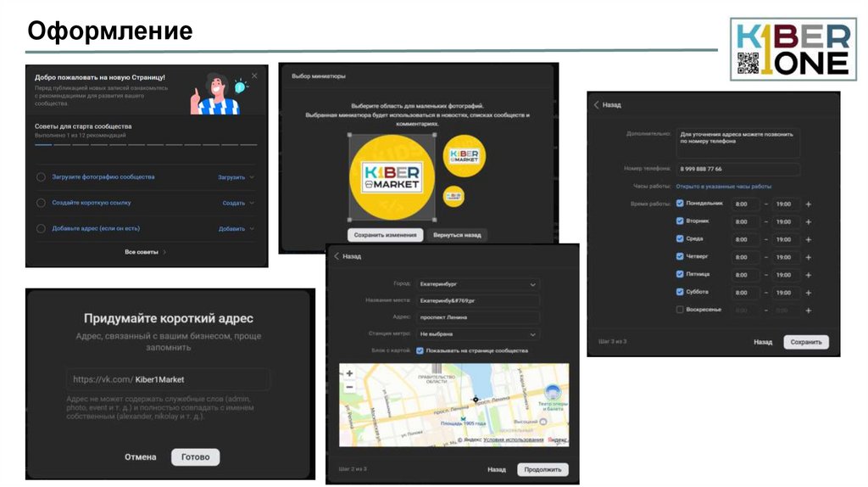Click 'Назад' at bottom of working hours dialog

[x=763, y=343]
